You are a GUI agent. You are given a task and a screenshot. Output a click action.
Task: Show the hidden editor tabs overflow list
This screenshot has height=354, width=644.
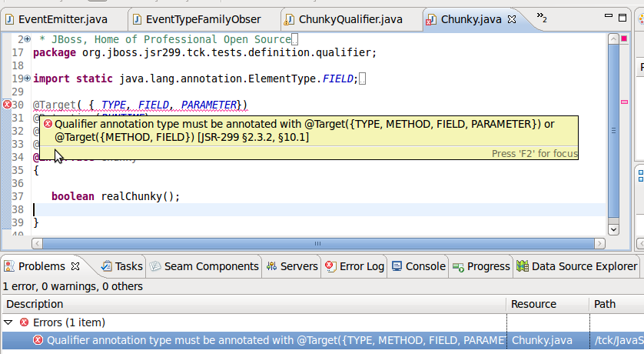point(542,17)
